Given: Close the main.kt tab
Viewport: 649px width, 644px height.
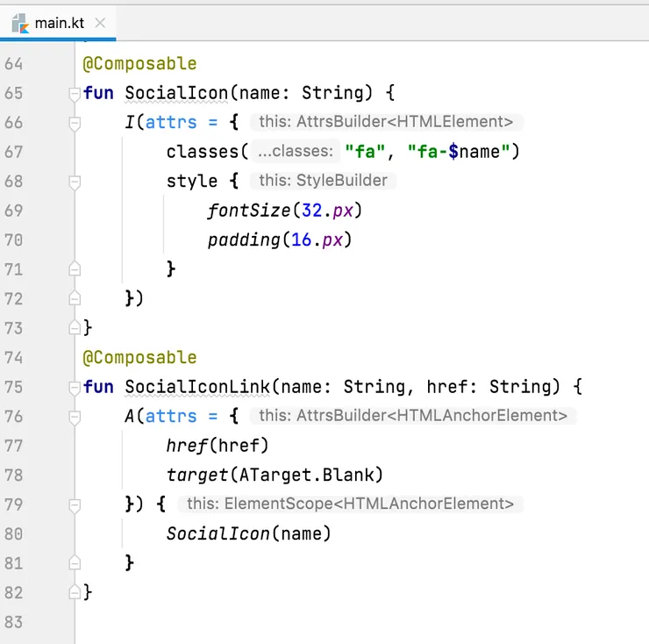Looking at the screenshot, I should [x=100, y=23].
